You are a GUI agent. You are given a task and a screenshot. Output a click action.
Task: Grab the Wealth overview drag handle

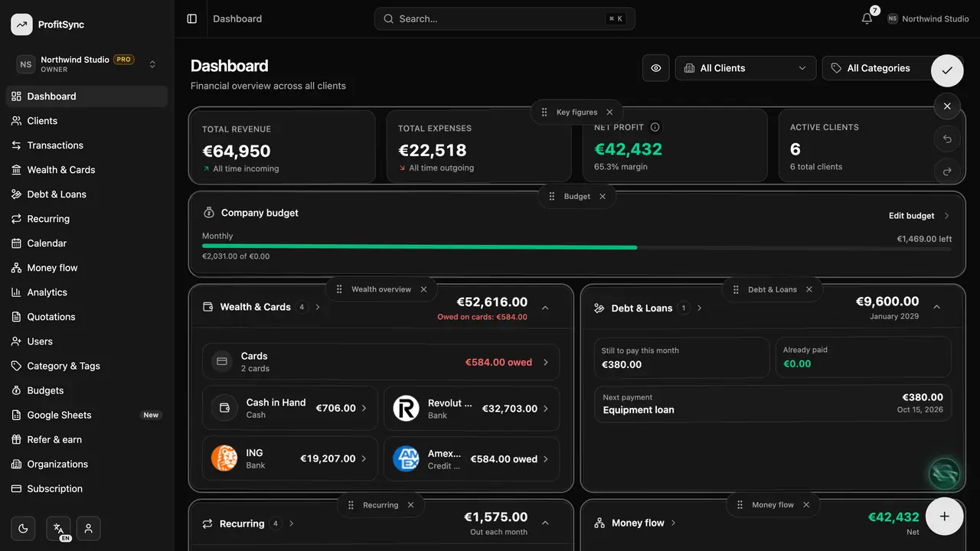[339, 289]
